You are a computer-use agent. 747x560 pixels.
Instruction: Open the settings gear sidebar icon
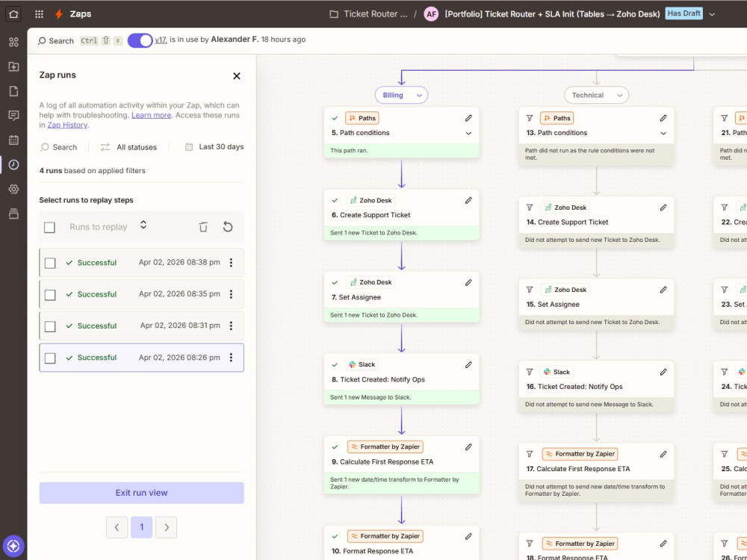click(x=13, y=189)
